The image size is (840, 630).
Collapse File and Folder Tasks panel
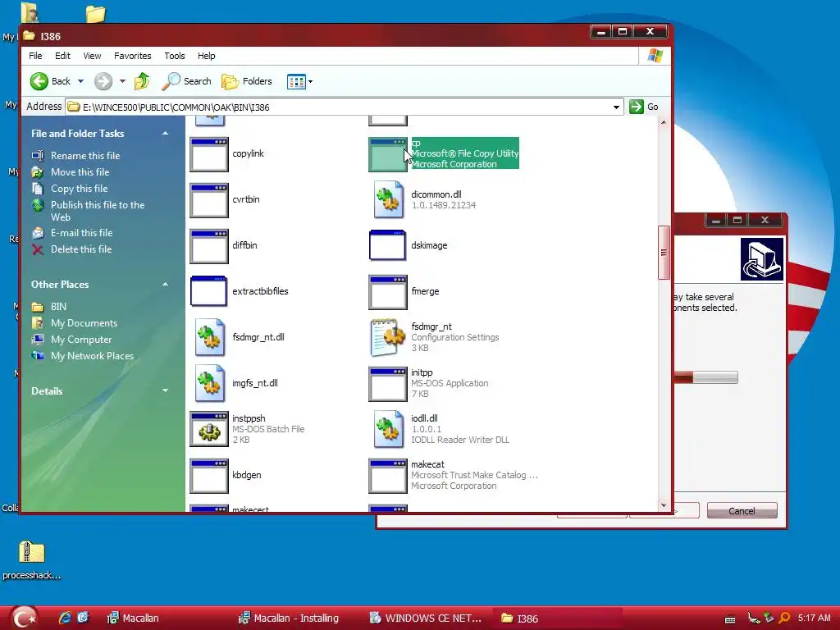[x=165, y=134]
